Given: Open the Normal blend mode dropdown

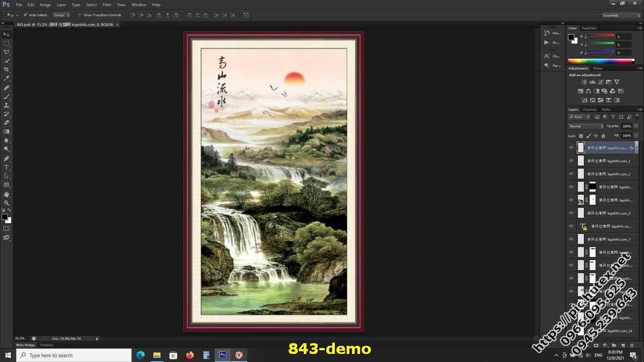Looking at the screenshot, I should coord(586,126).
